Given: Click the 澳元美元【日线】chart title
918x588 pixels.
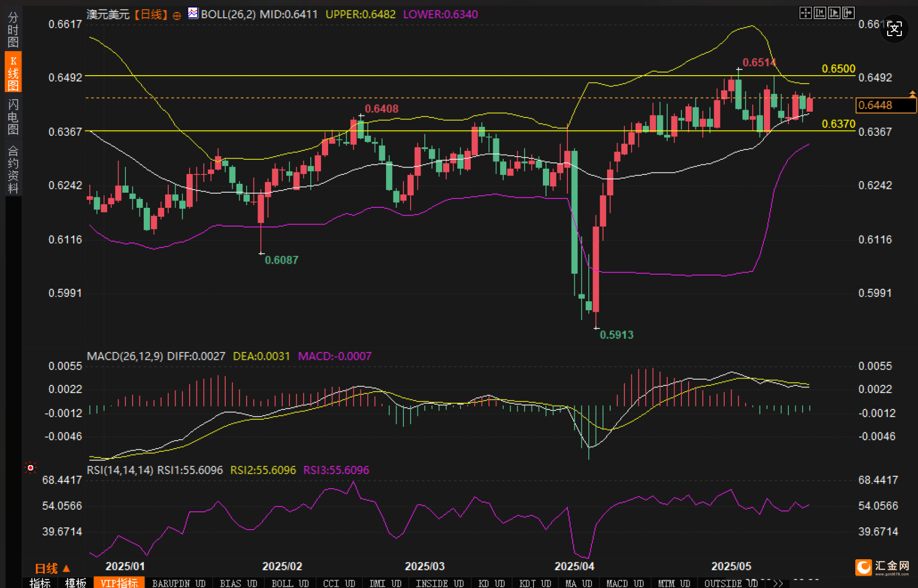Looking at the screenshot, I should point(127,14).
